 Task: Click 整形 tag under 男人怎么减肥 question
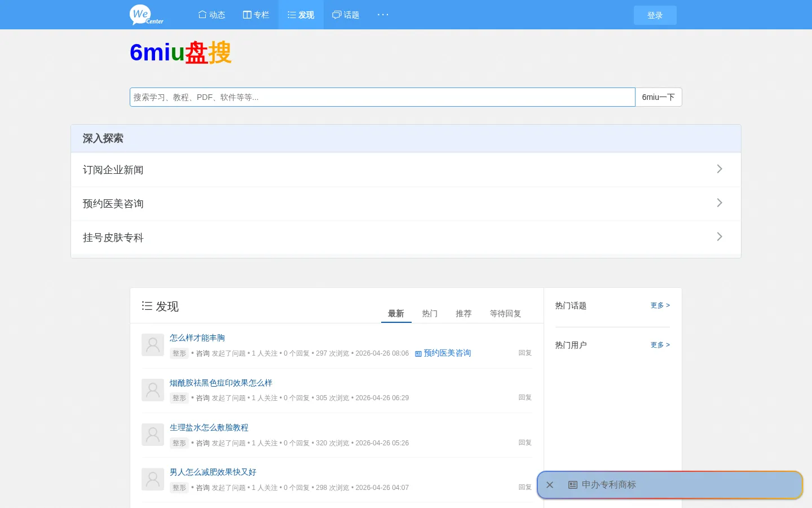179,488
